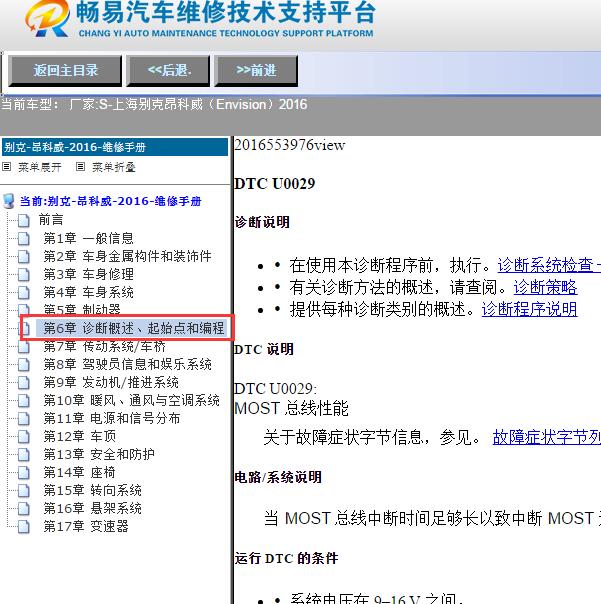Open 第7章 传动系统/车桥
This screenshot has width=601, height=604.
pyautogui.click(x=104, y=346)
